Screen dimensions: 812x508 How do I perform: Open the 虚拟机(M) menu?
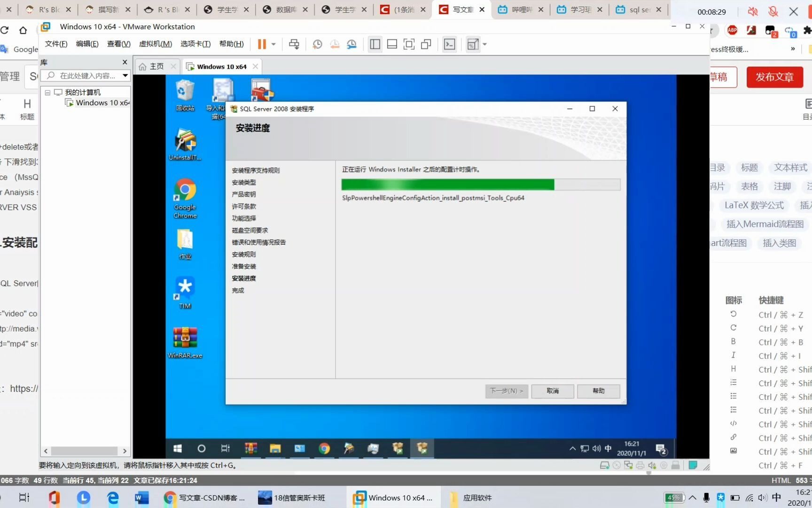(155, 44)
